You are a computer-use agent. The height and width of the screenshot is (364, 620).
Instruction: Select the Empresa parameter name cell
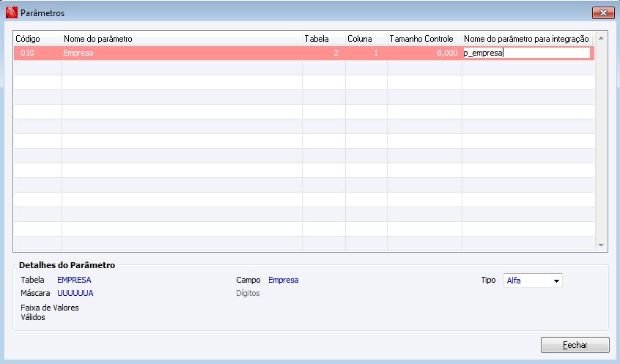pos(182,53)
